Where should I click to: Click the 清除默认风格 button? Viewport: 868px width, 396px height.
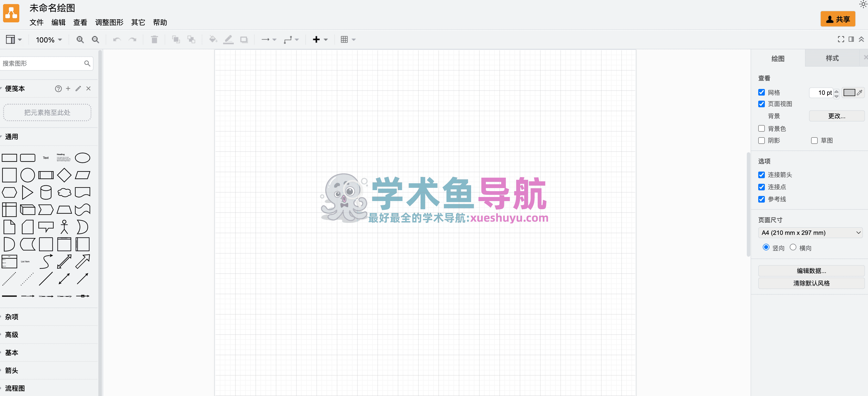click(x=811, y=283)
